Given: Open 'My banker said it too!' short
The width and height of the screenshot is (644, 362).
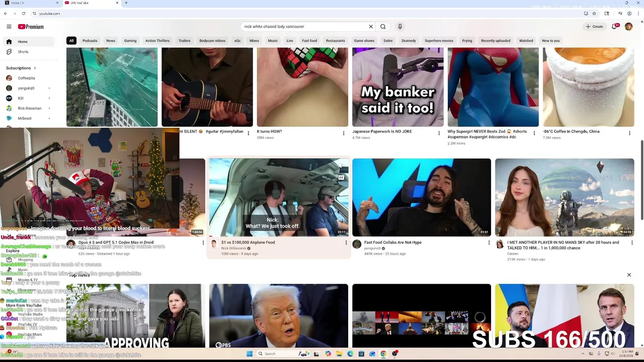Looking at the screenshot, I should pos(398,87).
